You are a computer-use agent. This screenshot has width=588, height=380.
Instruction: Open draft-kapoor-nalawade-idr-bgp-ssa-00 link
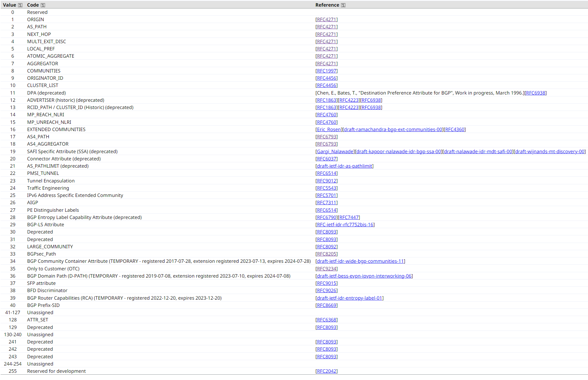(x=399, y=152)
